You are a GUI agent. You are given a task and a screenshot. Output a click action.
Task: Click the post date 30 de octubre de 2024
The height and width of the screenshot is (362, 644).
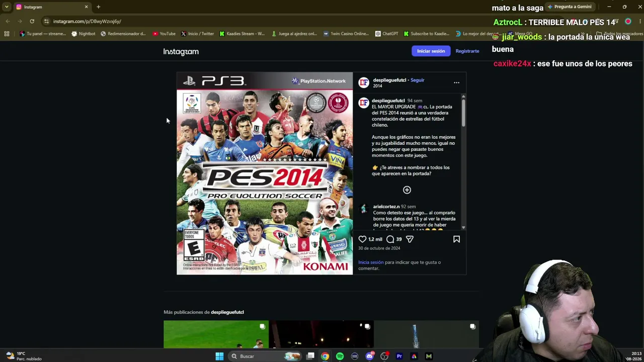tap(379, 248)
